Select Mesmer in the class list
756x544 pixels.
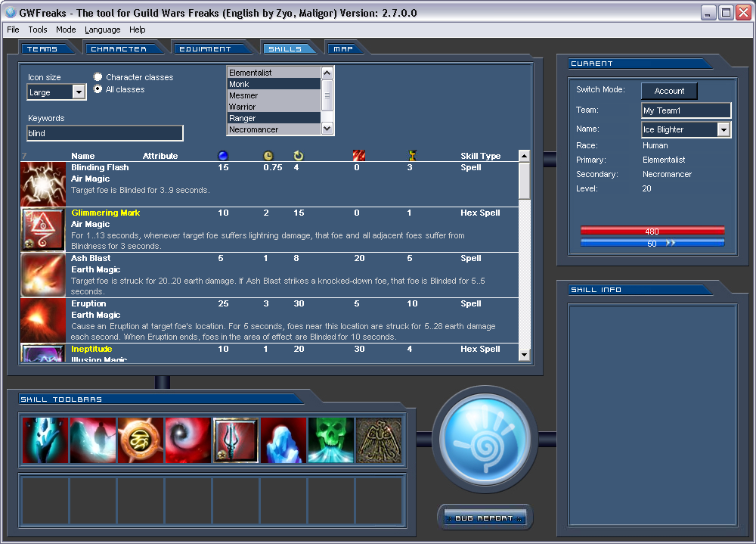[x=274, y=95]
